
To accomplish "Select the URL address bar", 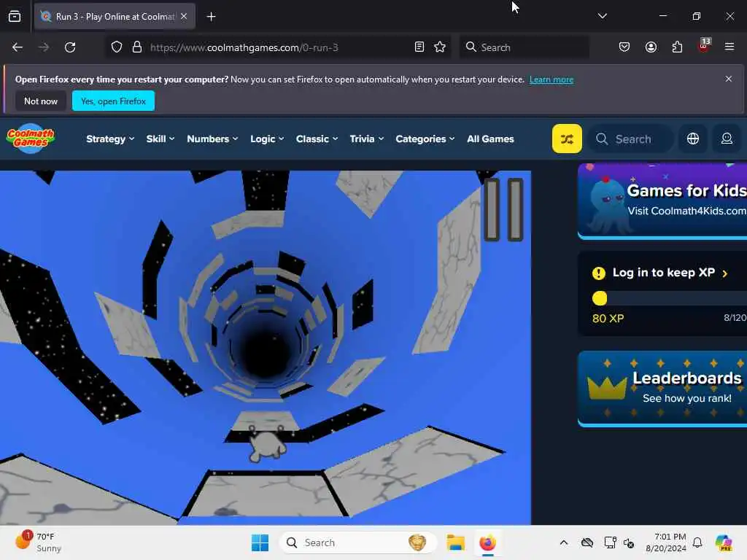I will tap(276, 47).
